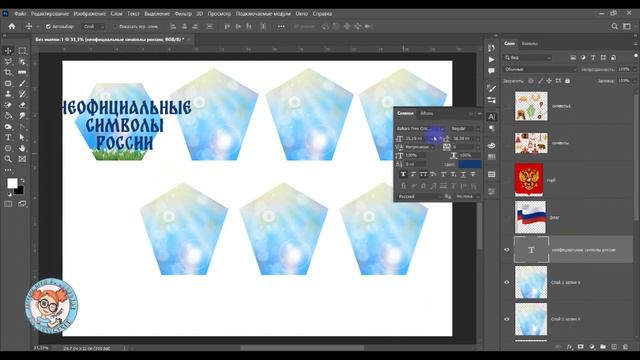
Task: Open the History panel icon in the dock
Action: click(491, 49)
